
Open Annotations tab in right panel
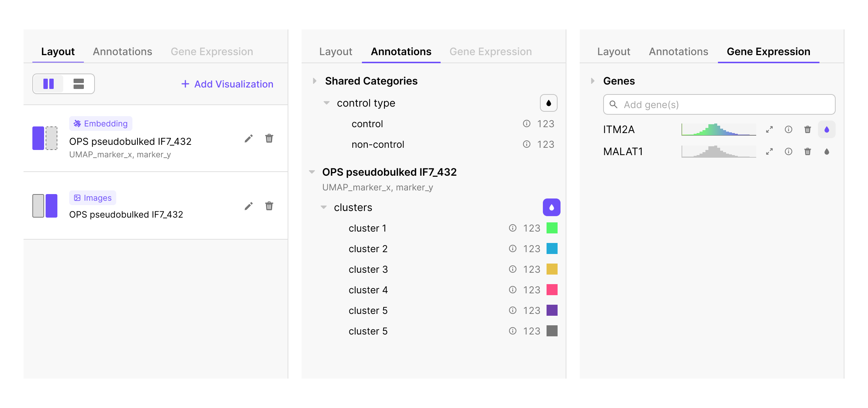coord(679,51)
